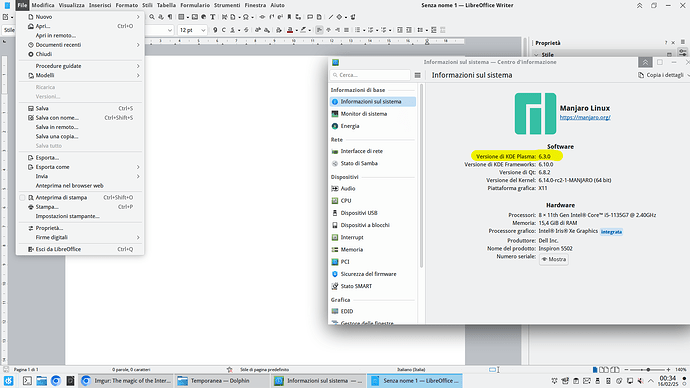
Task: Click the special character omega icon
Action: click(246, 17)
